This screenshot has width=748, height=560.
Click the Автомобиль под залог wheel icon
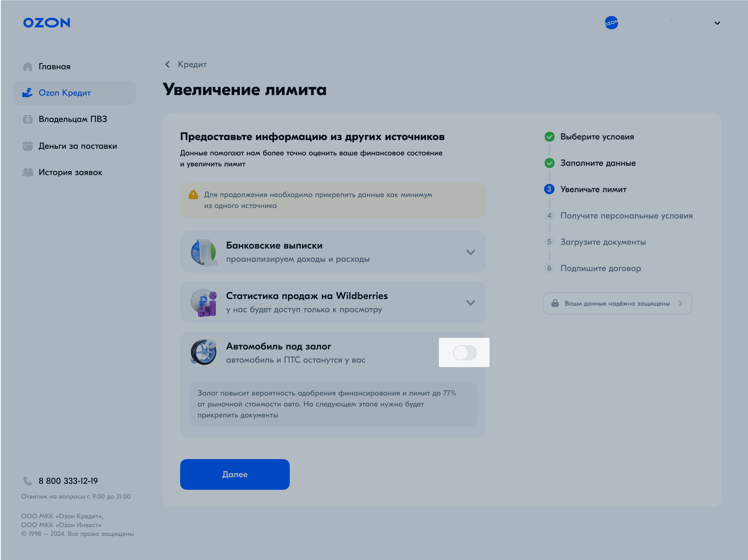click(x=204, y=352)
